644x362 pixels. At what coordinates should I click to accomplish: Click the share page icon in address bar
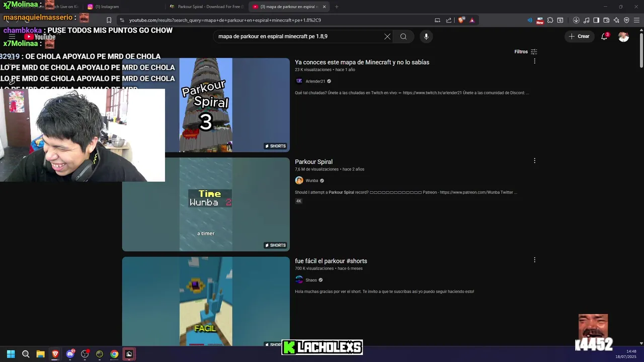(x=449, y=20)
